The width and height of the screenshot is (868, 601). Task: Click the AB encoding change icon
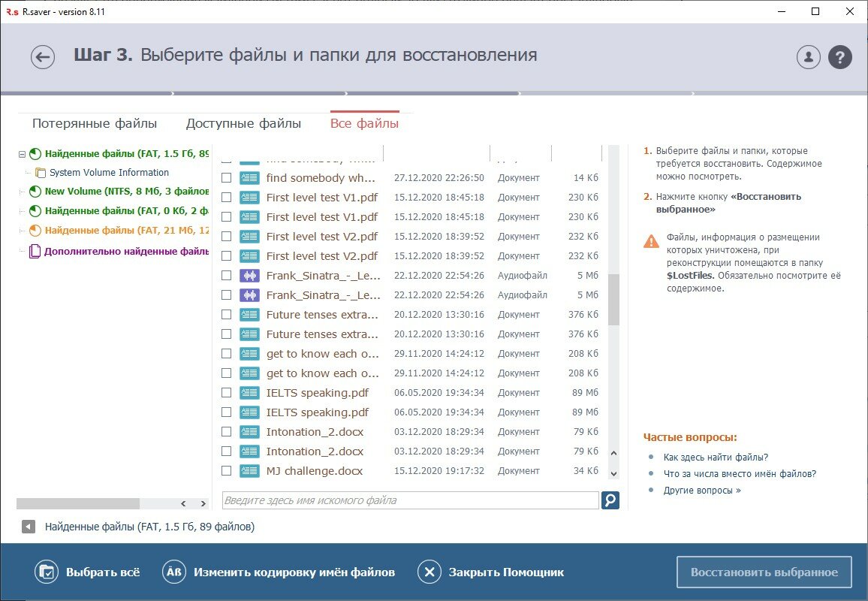173,572
